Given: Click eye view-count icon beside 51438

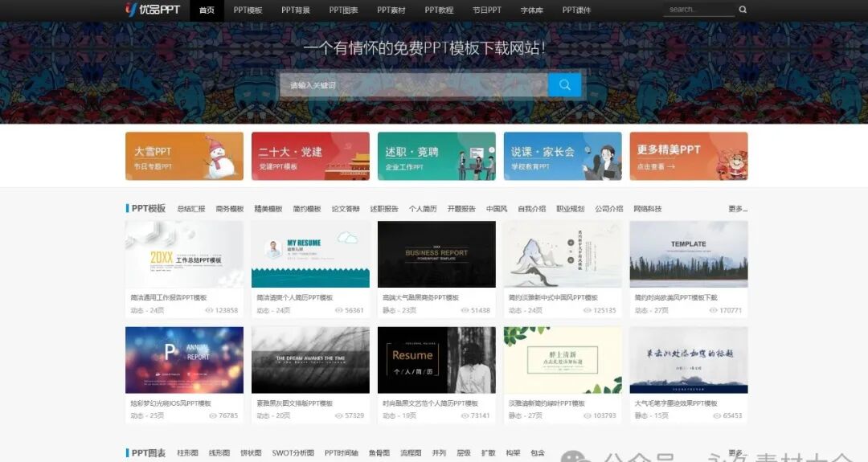Looking at the screenshot, I should tap(465, 310).
